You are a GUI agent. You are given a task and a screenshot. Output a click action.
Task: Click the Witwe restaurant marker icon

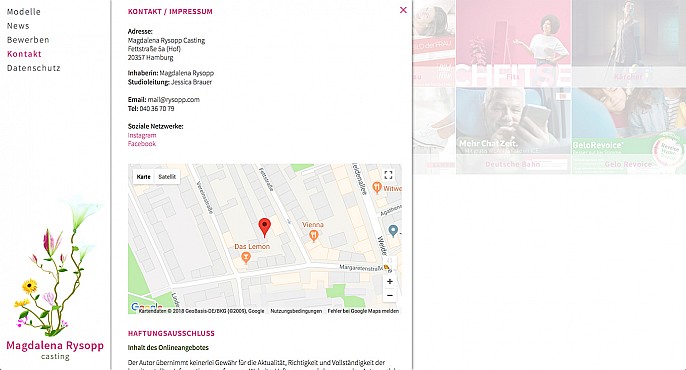click(377, 188)
